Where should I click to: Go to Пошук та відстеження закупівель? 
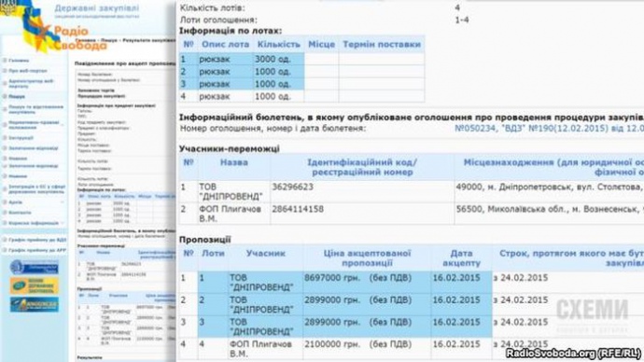tap(36, 109)
